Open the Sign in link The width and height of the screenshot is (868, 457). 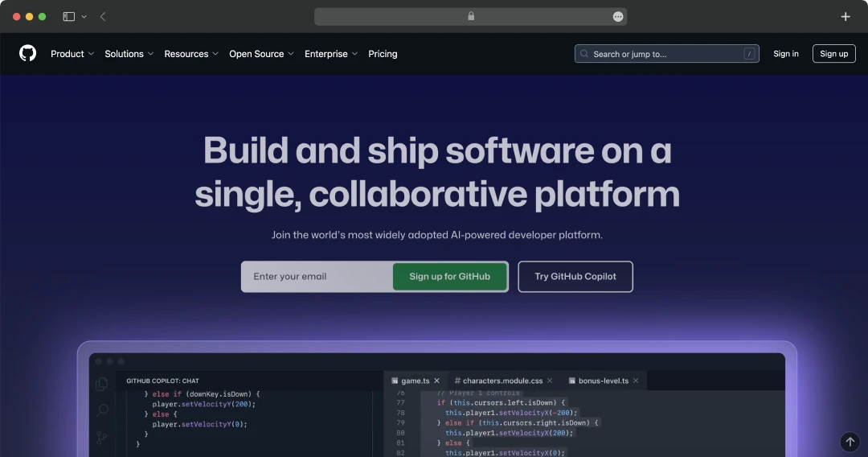(785, 54)
